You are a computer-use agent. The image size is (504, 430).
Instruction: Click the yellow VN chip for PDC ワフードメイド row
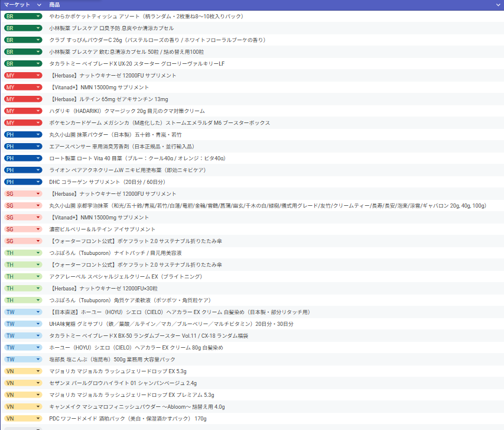[23, 418]
